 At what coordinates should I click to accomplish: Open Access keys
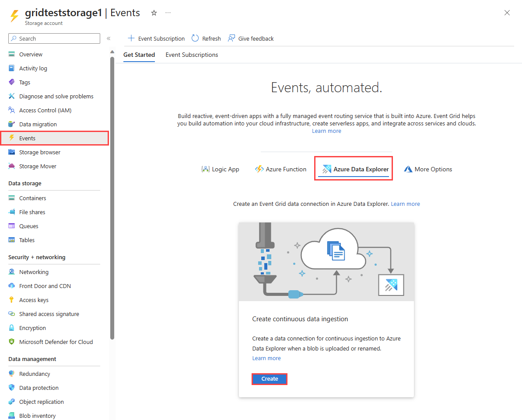click(34, 300)
